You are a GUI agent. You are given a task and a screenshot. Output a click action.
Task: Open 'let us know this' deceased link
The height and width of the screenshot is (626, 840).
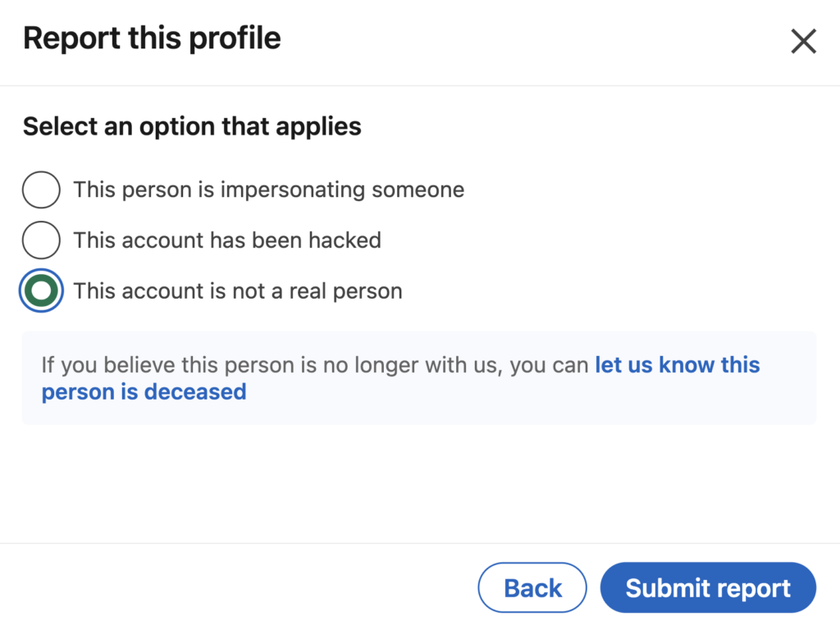[678, 365]
